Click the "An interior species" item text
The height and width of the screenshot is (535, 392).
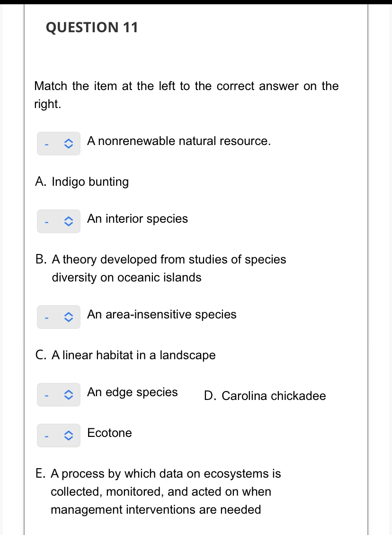137,218
